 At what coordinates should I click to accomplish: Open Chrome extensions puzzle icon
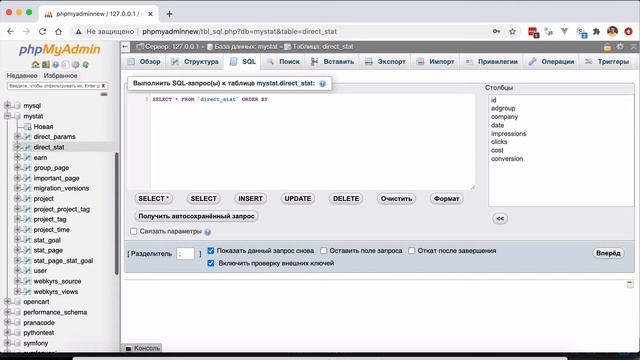click(x=596, y=31)
